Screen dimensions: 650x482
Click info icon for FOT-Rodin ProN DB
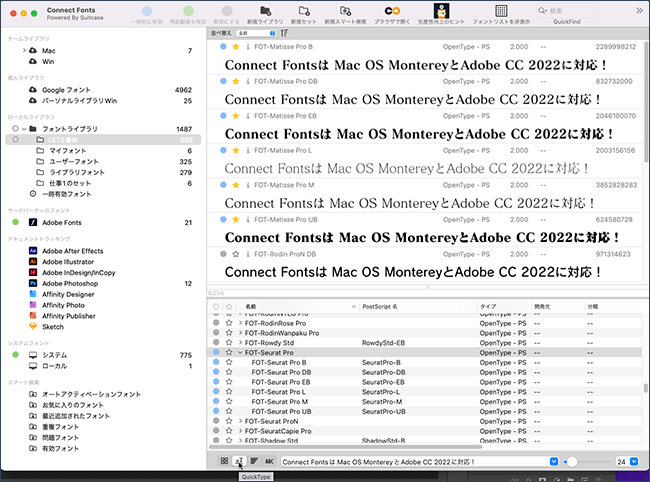[248, 254]
